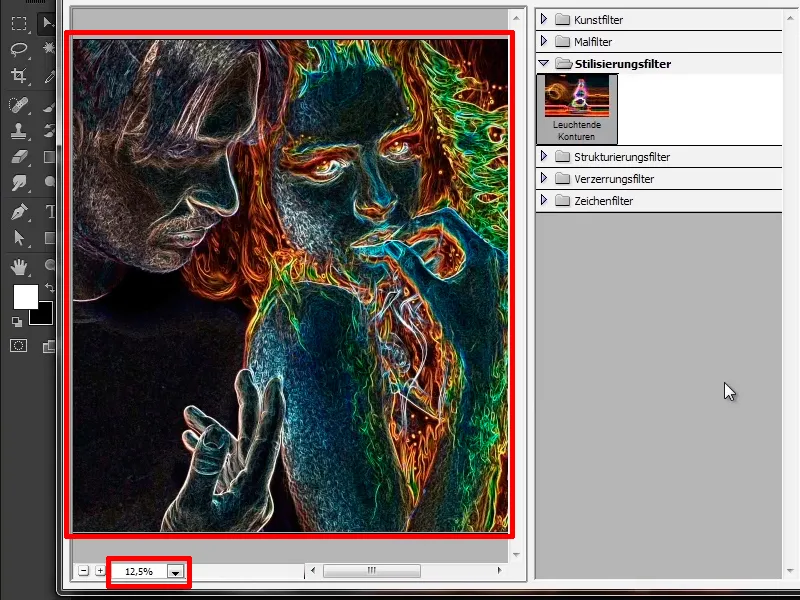Expand the Verzerrungsfilter folder
The image size is (800, 600).
tap(544, 178)
